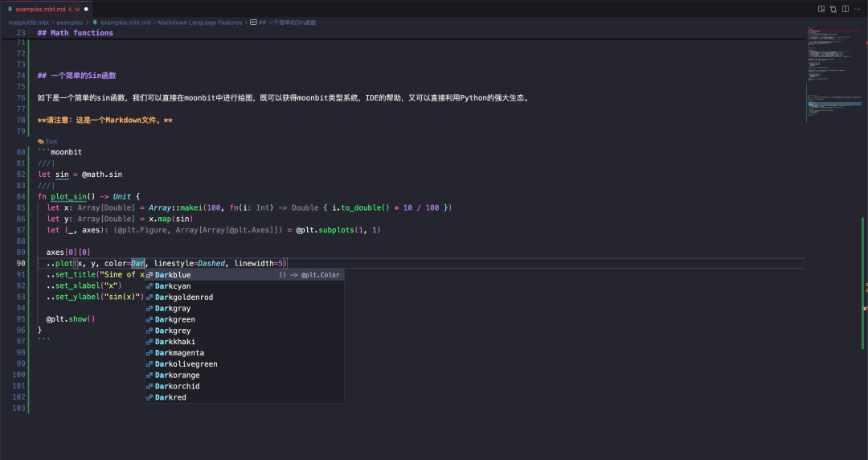Click the color=Dar argument being typed

point(125,263)
